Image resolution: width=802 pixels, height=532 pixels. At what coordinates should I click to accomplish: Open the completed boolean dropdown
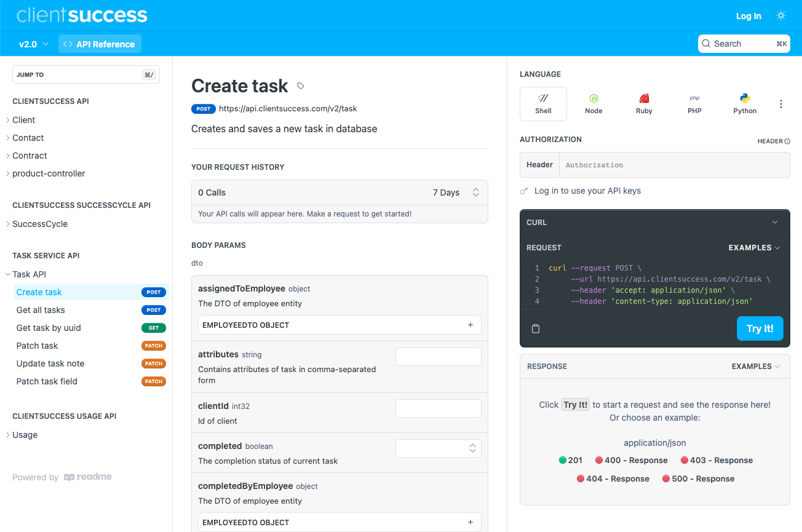coord(439,448)
